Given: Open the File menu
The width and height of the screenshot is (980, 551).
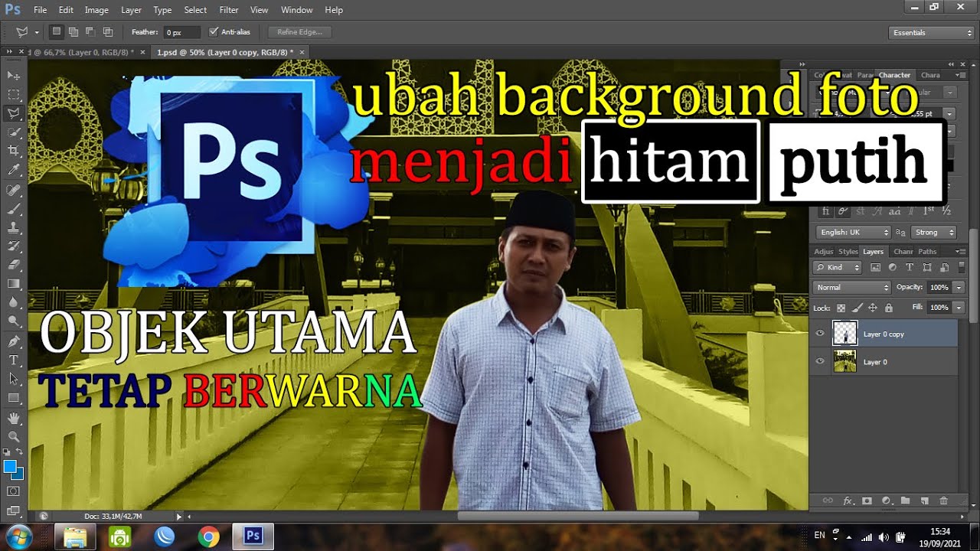Looking at the screenshot, I should pyautogui.click(x=40, y=10).
